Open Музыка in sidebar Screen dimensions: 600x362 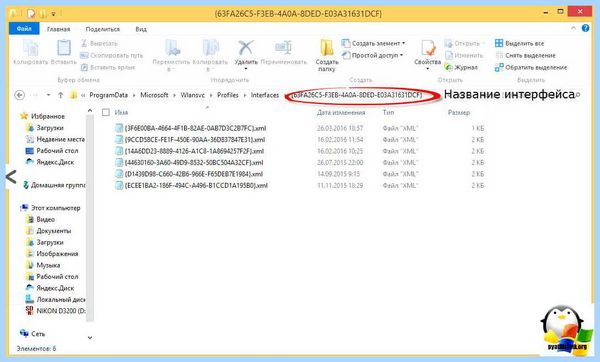point(43,265)
